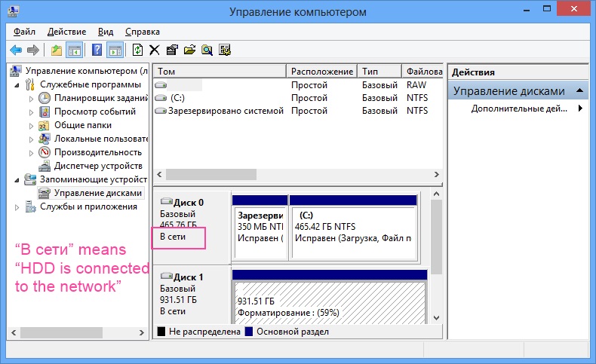Click the last toolbar settings icon
596x364 pixels.
pyautogui.click(x=225, y=50)
